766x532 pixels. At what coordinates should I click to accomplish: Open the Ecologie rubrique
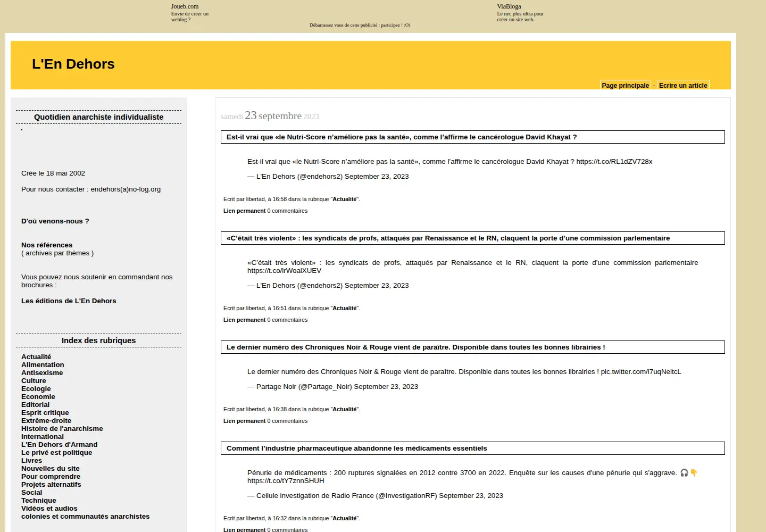coord(36,389)
